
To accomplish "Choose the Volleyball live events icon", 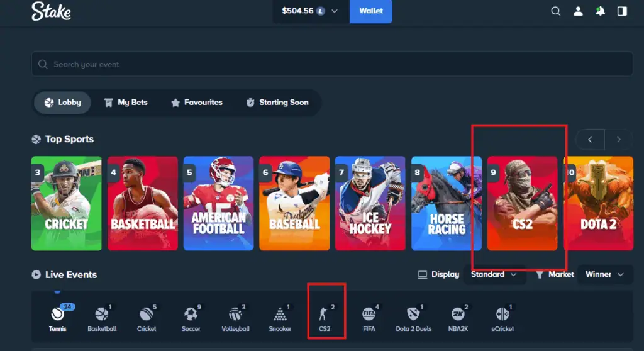I will 236,314.
